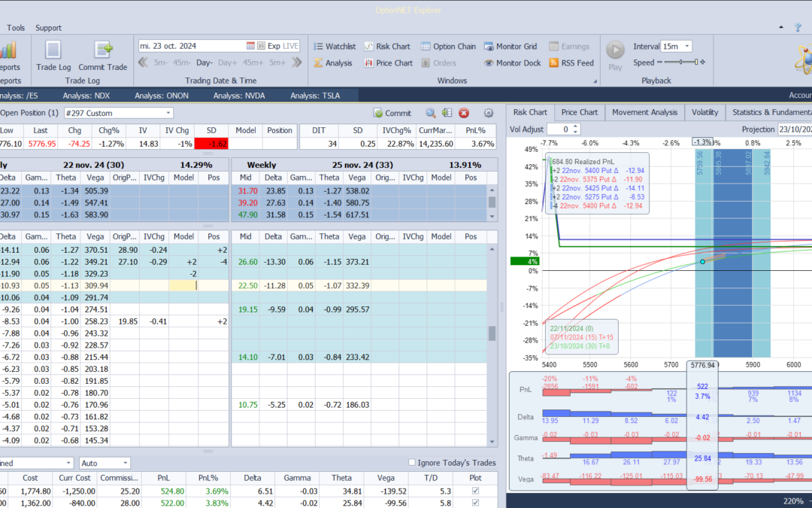Screen dimensions: 812x508
Task: Sort by the Theta column in summary
Action: [x=341, y=477]
